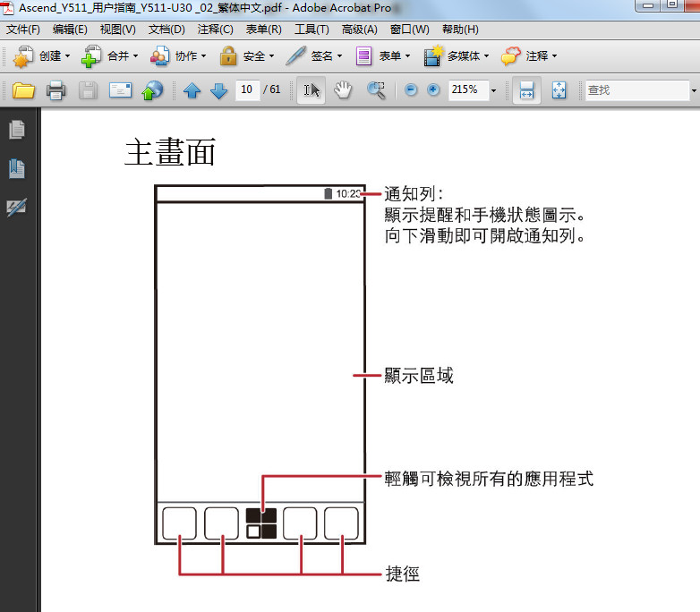Click the purple Forms icon
This screenshot has height=612, width=700.
pos(363,56)
